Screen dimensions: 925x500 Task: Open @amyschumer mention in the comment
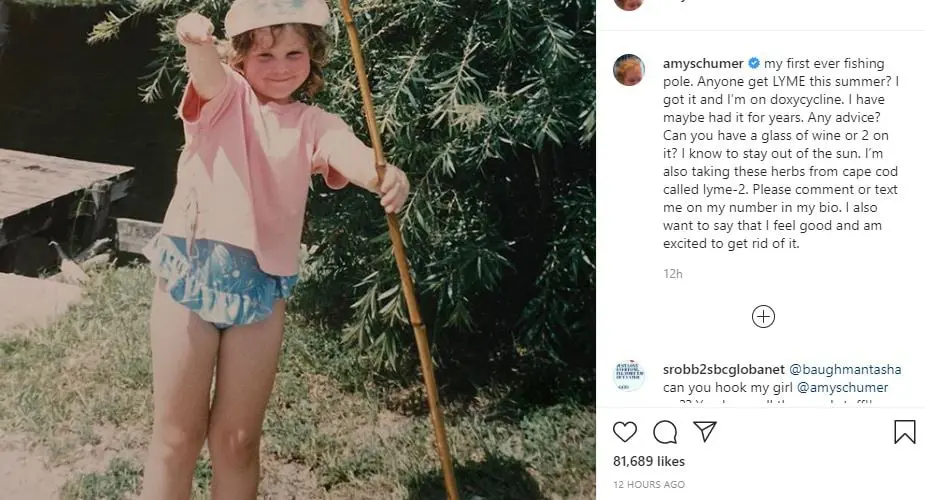tap(842, 387)
